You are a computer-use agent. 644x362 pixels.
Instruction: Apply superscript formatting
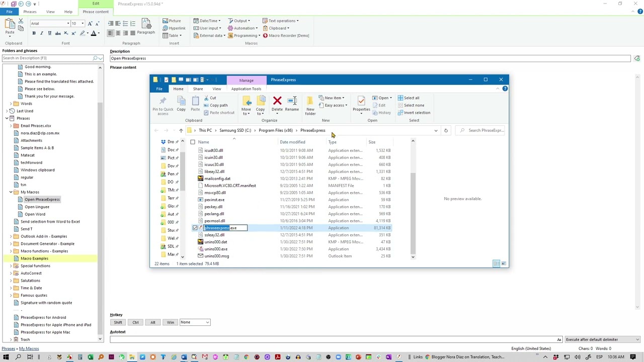74,33
